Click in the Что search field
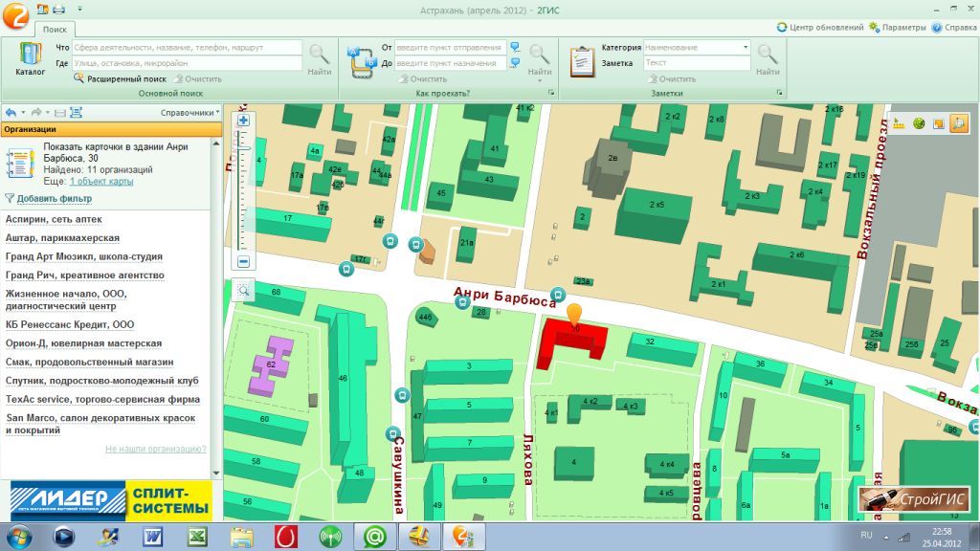Screen dimensions: 980x551 [187, 48]
